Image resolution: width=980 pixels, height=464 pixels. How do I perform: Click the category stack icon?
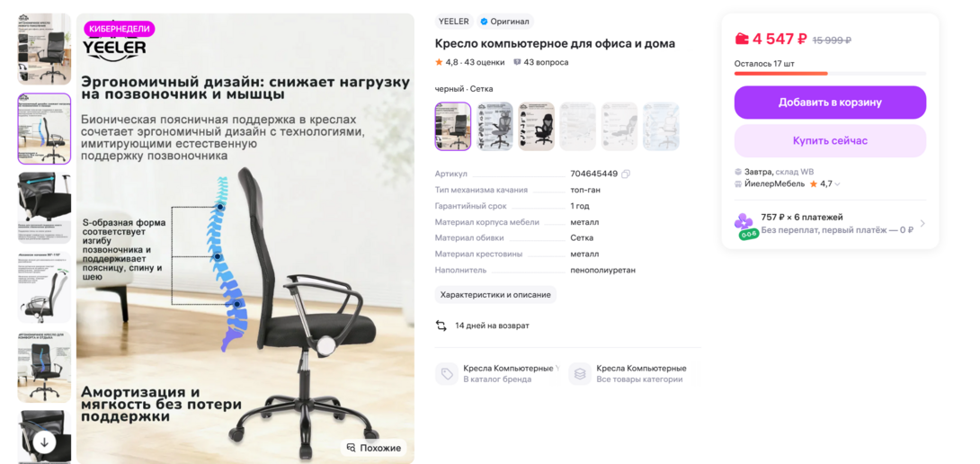pos(580,373)
